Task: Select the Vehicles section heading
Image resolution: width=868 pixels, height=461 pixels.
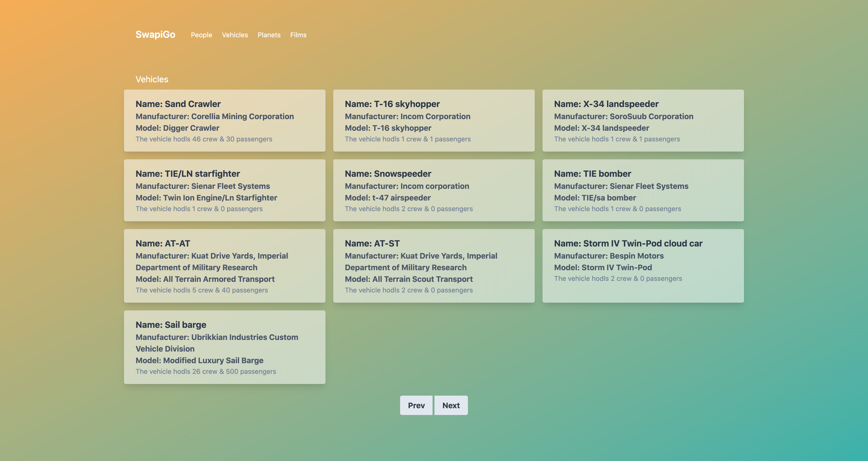Action: coord(152,79)
